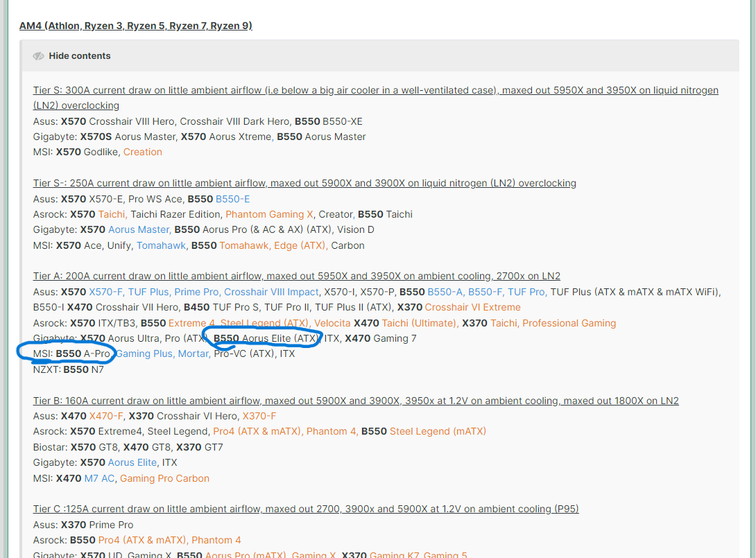
Task: Open MSI B550 Edge (ATX) link
Action: coord(301,246)
